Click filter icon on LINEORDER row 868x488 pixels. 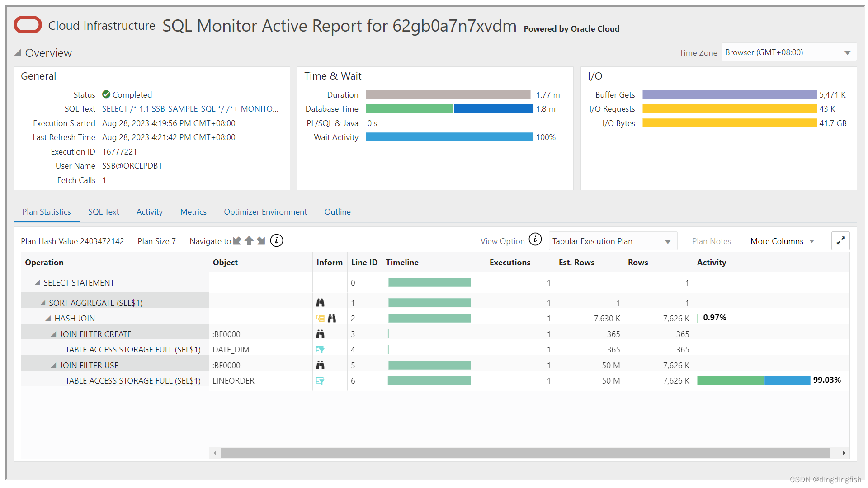click(320, 381)
